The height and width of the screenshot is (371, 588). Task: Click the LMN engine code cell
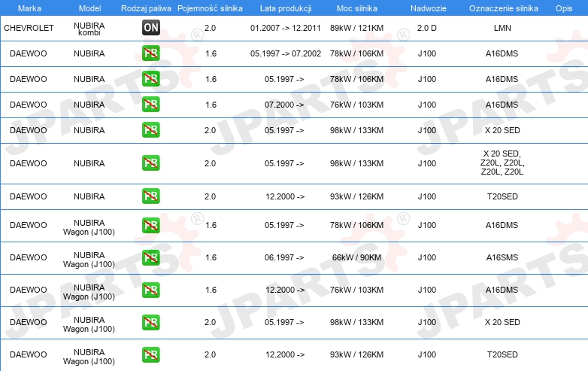point(502,28)
